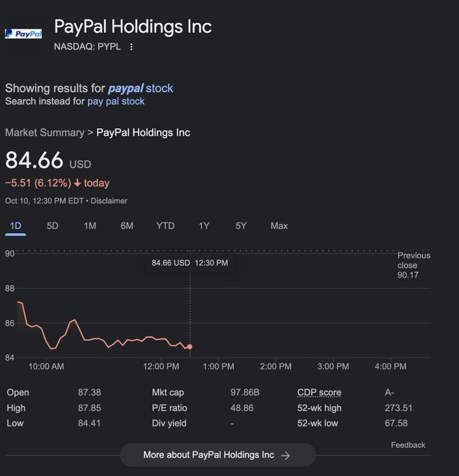
Task: Switch to the 1M chart range
Action: pos(90,226)
